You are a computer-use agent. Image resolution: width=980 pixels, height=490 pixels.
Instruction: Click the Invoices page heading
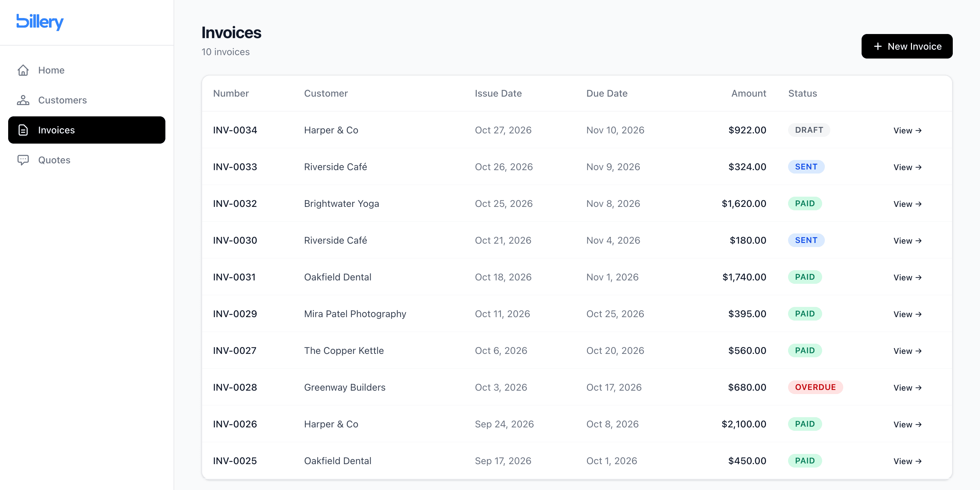coord(231,33)
